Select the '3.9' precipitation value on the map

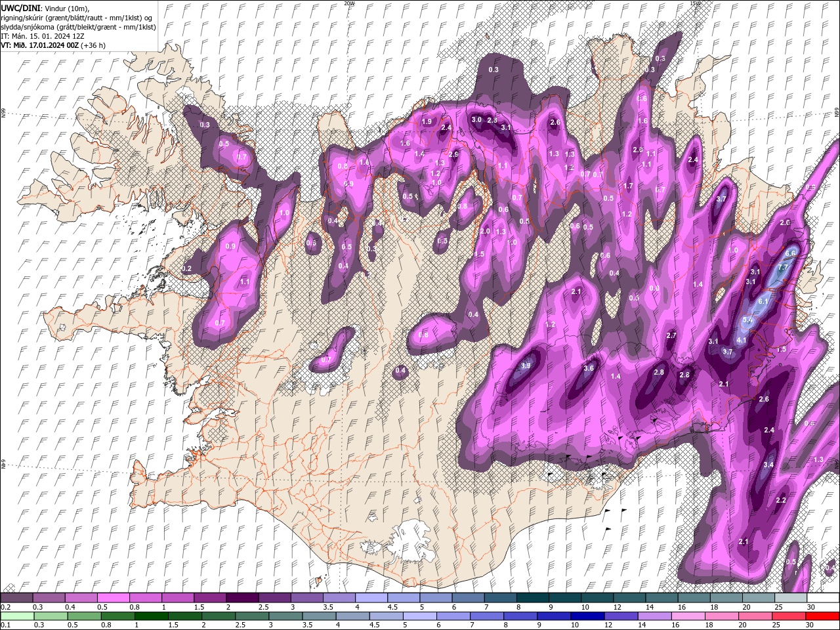[525, 366]
